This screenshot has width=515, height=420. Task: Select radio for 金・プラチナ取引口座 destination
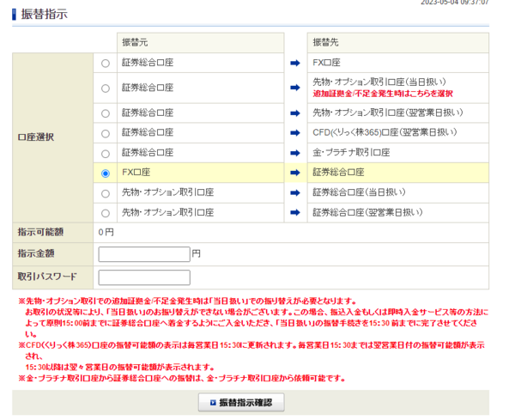click(x=105, y=154)
